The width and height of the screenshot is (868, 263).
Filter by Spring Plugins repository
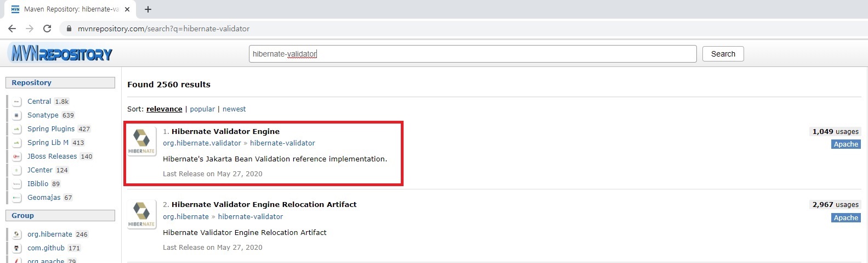pos(51,129)
